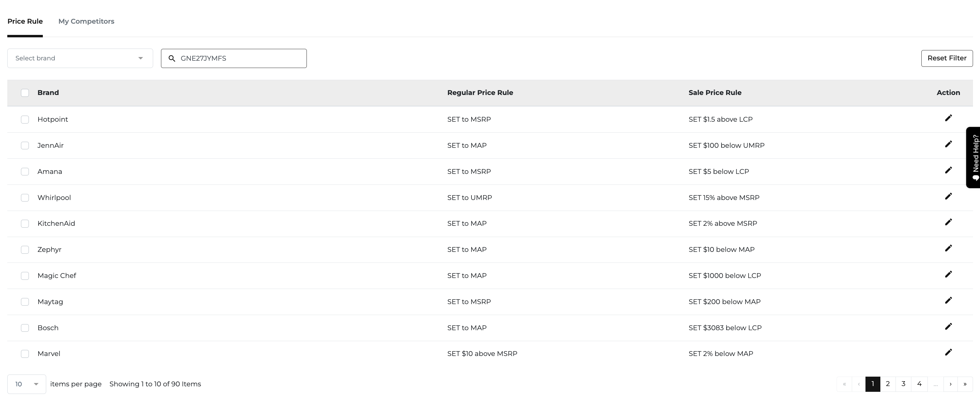Click the SET to UMRP cell
Screen dimensions: 980x400
tap(469, 198)
